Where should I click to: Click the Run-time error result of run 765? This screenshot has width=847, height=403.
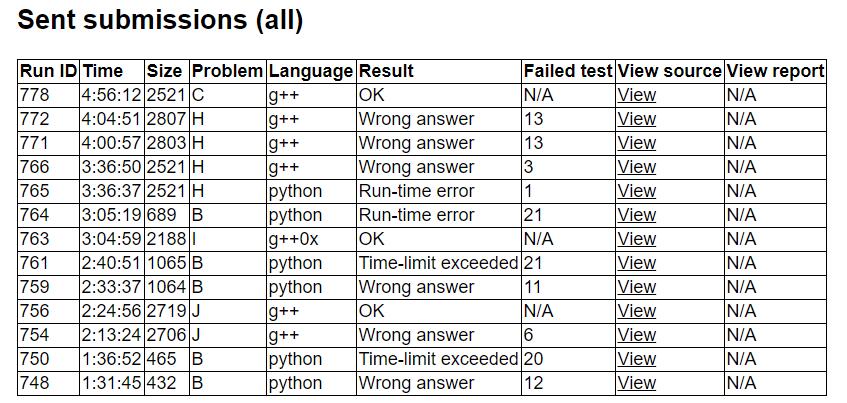point(416,191)
